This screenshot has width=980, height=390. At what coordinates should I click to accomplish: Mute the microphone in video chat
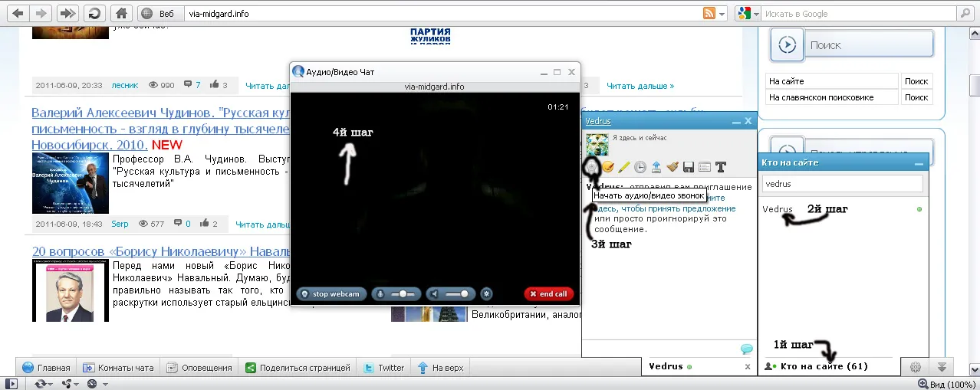[380, 293]
